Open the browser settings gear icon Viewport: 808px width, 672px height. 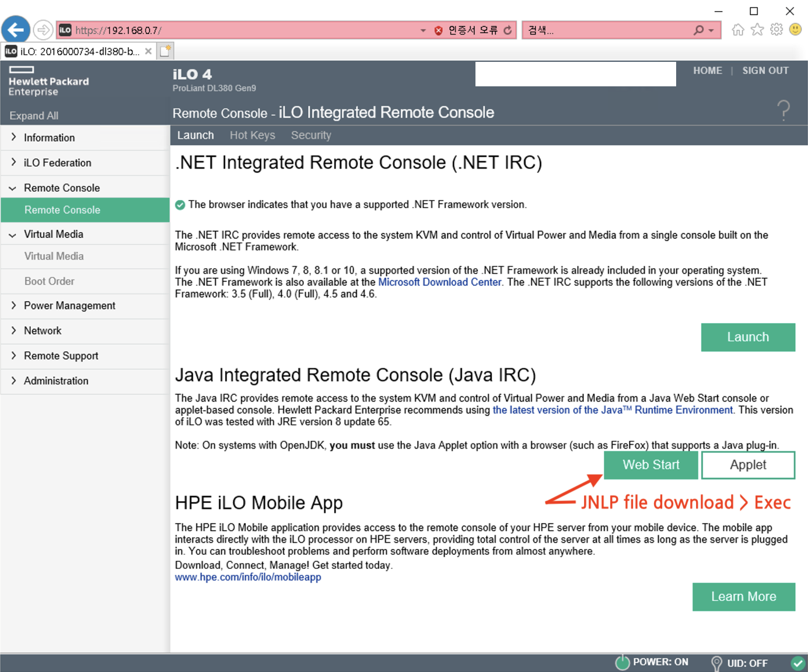[776, 30]
